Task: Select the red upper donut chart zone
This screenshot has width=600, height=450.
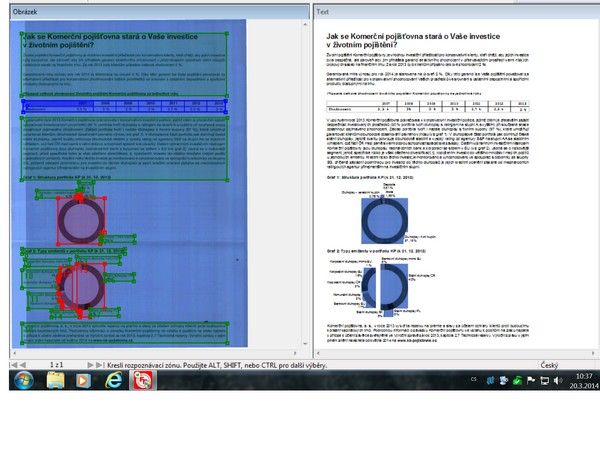Action: (81, 220)
